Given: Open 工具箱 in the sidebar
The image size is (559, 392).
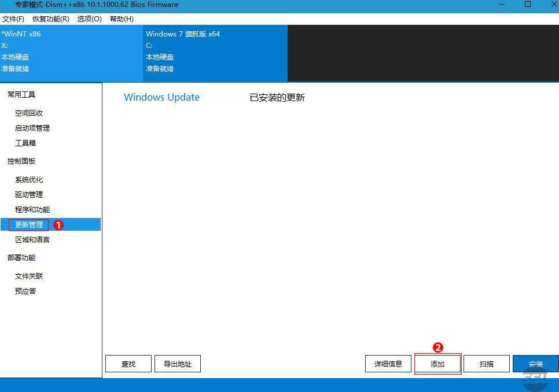Looking at the screenshot, I should tap(25, 143).
